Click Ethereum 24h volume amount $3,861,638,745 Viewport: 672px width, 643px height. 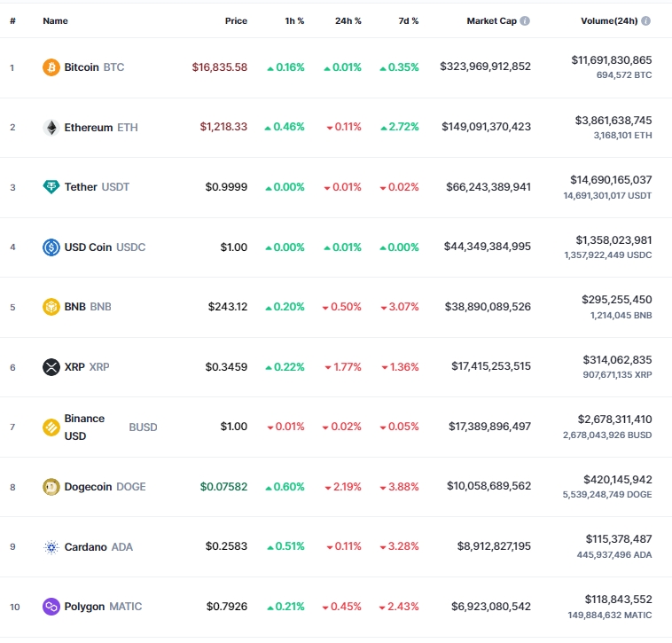click(613, 121)
